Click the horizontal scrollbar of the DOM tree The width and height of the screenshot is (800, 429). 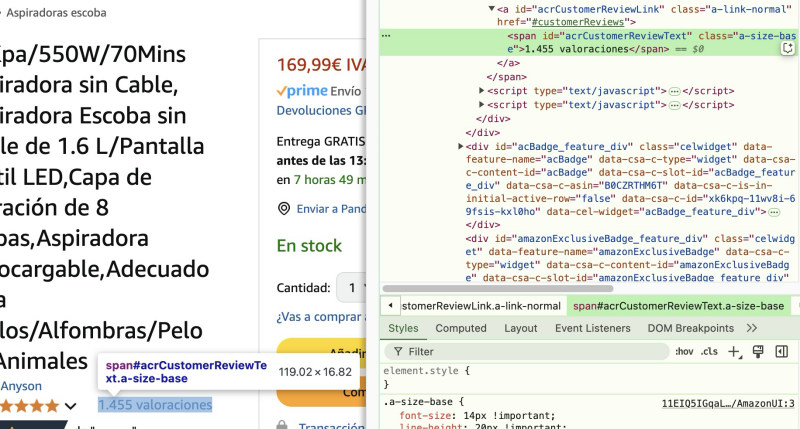[x=497, y=288]
